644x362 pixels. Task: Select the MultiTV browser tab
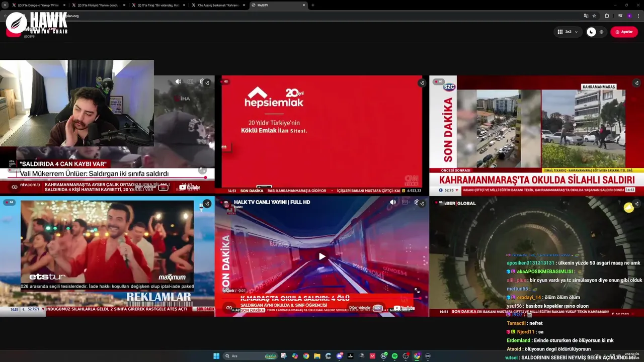tap(278, 5)
